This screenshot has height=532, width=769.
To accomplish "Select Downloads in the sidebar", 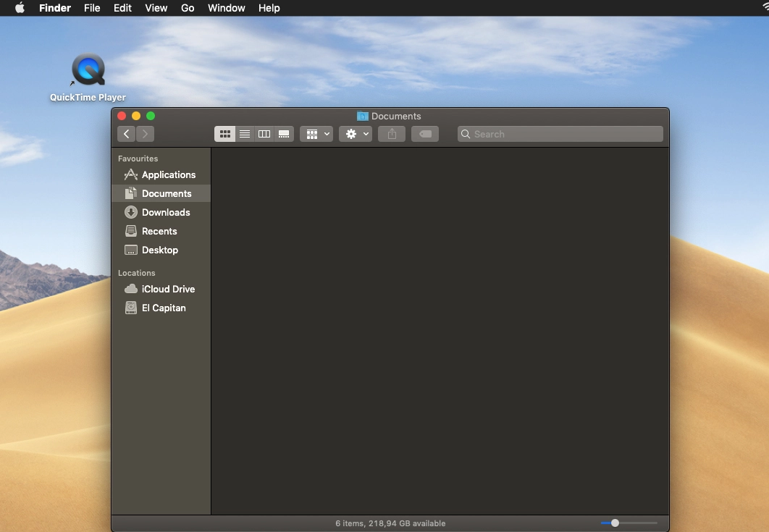I will (166, 212).
